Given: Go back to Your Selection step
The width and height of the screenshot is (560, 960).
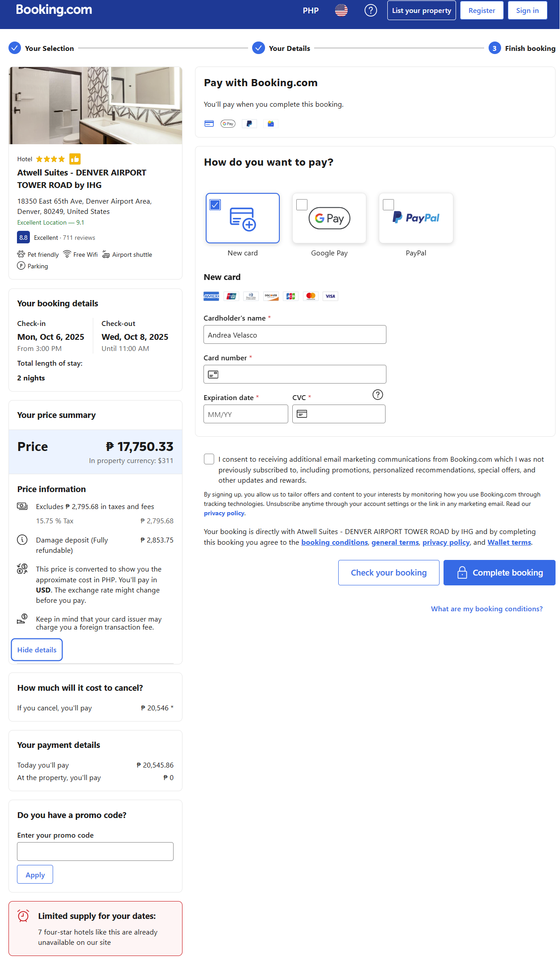Looking at the screenshot, I should 49,48.
